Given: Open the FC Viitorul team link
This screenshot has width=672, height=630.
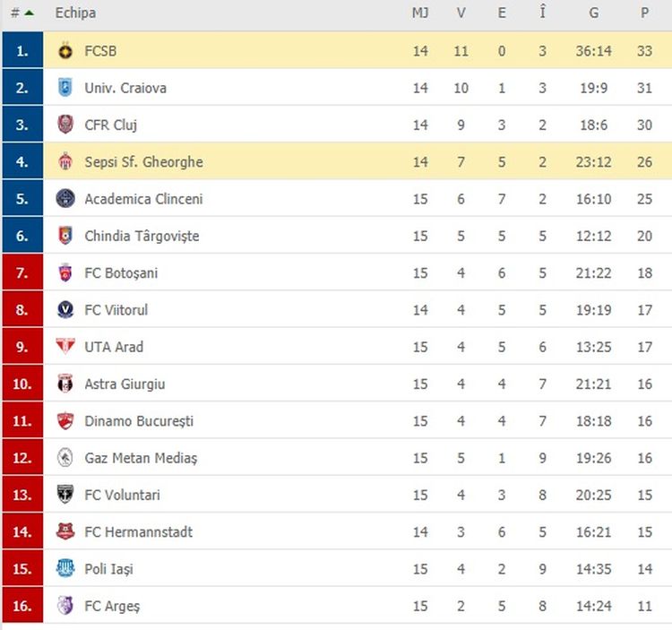Looking at the screenshot, I should 116,310.
